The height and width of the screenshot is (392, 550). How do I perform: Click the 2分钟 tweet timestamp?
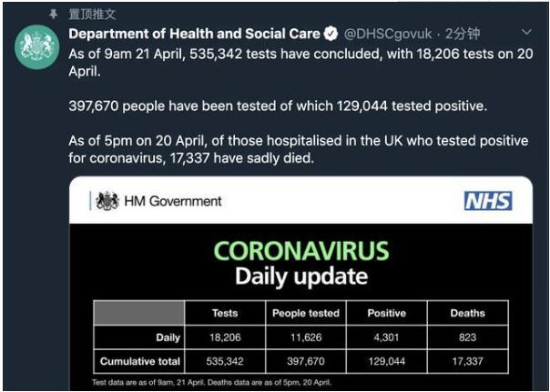[461, 34]
